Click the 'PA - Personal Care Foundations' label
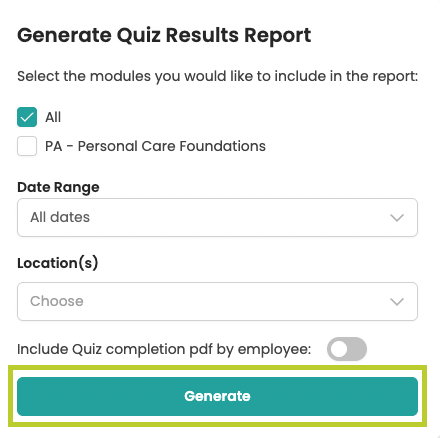Image resolution: width=440 pixels, height=438 pixels. 155,146
